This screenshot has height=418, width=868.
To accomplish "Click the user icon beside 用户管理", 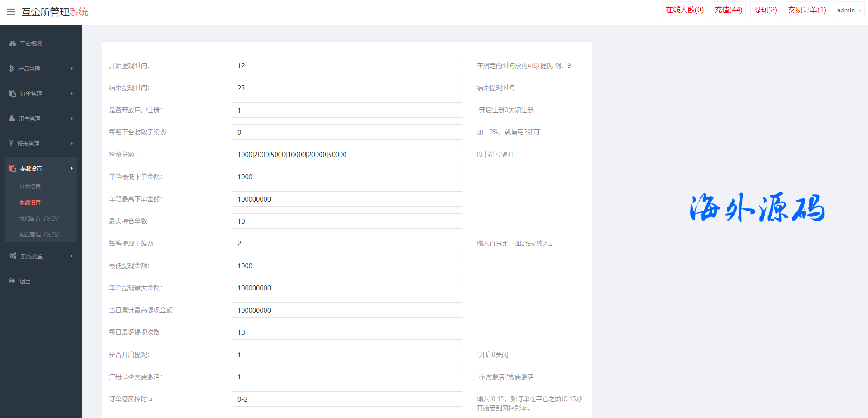I will point(12,118).
